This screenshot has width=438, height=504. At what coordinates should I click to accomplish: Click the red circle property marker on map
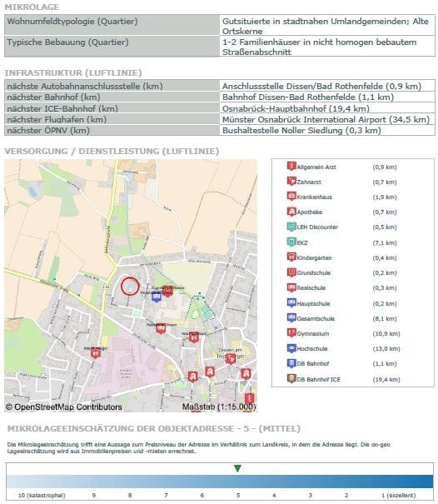tap(130, 286)
